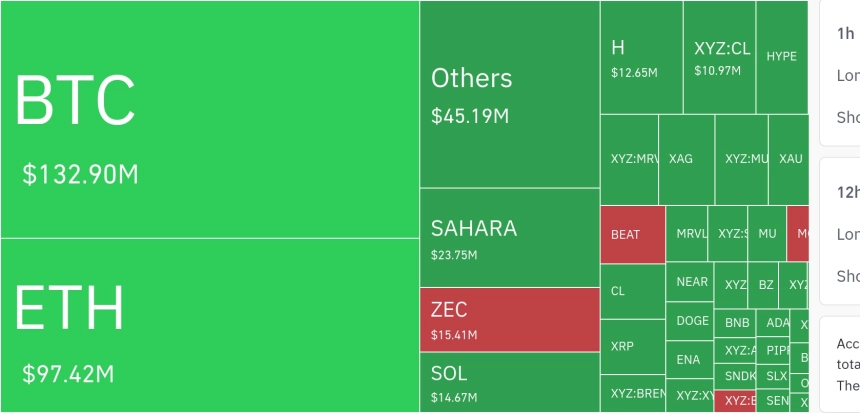The image size is (860, 413).
Task: Select the ETH $97.42M tile
Action: (x=210, y=325)
